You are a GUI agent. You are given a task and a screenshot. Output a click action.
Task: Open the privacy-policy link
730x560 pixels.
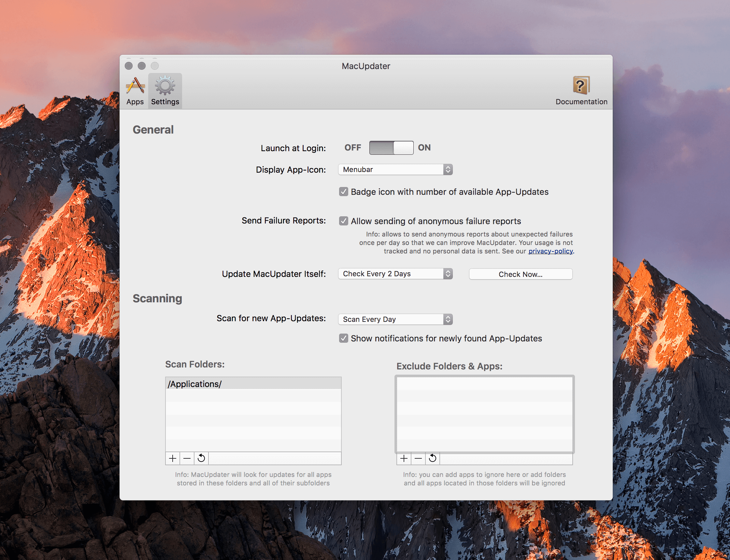coord(551,251)
